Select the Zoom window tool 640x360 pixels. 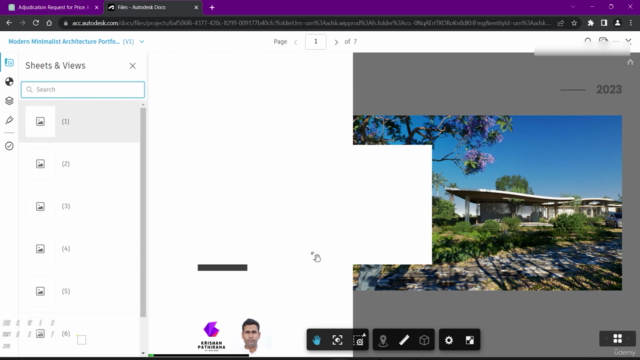point(359,340)
